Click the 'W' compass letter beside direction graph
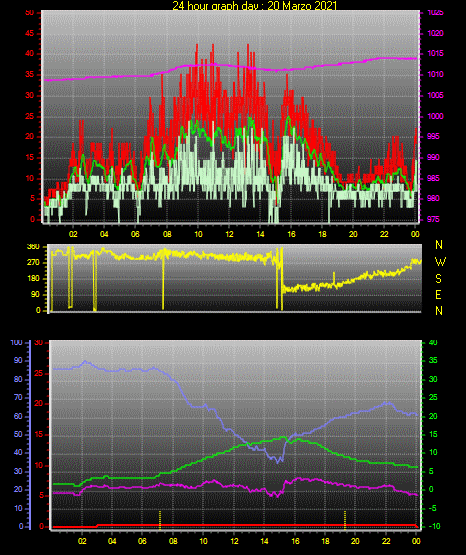 440,262
